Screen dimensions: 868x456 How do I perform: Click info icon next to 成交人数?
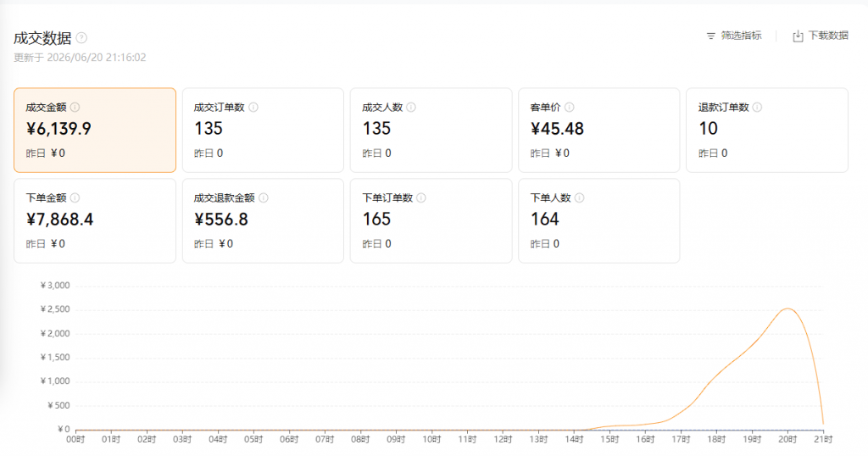411,108
